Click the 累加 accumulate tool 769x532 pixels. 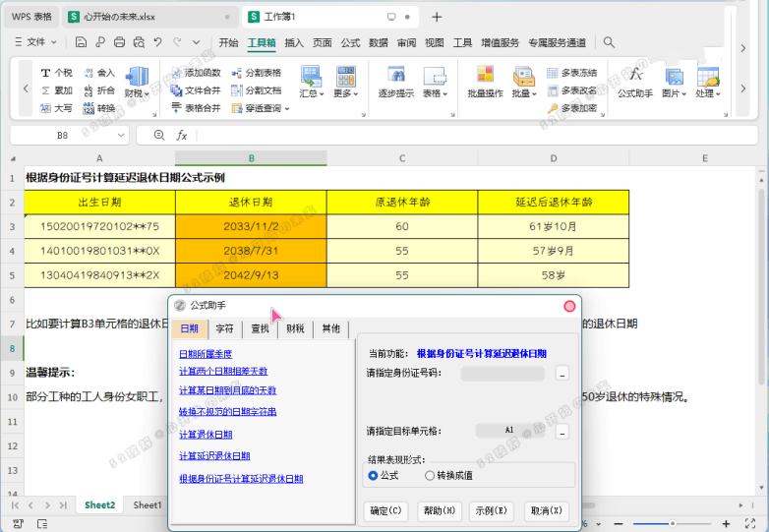56,90
